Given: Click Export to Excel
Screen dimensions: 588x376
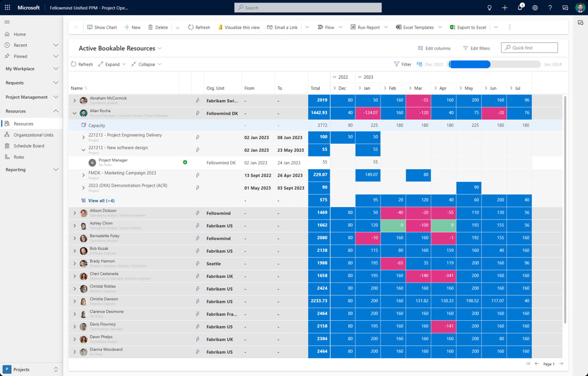Looking at the screenshot, I should pyautogui.click(x=468, y=27).
